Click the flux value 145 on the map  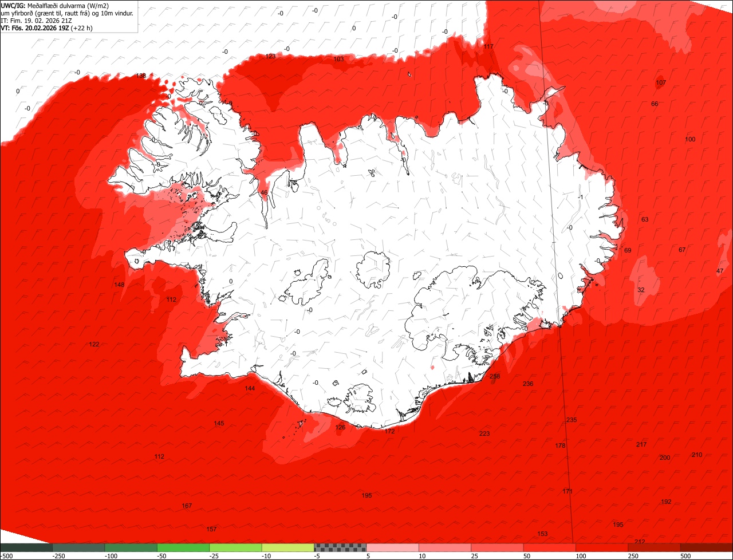click(219, 423)
